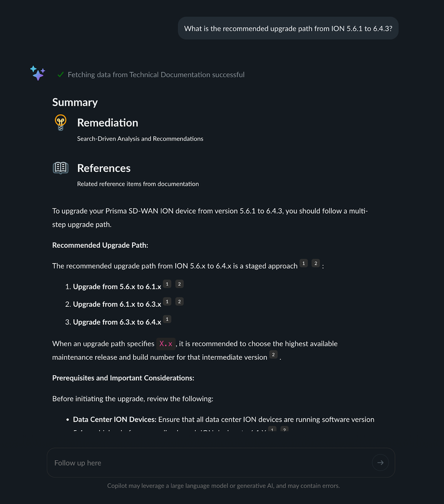Open citation badge 1 after 'staged approach'
Viewport: 444px width, 504px height.
click(x=303, y=263)
